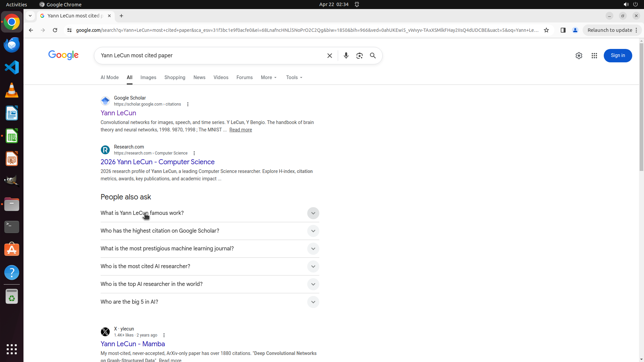Screen dimensions: 644x362
Task: Bookmark this page with star icon
Action: click(x=546, y=30)
